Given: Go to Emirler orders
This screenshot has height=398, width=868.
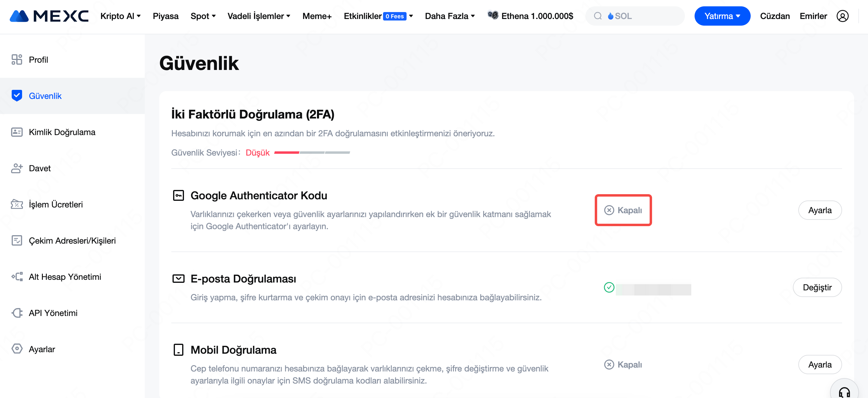Looking at the screenshot, I should [x=813, y=16].
